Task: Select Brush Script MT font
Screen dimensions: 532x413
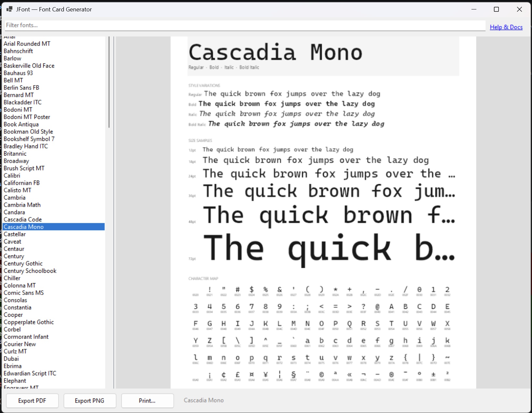Action: (x=54, y=168)
